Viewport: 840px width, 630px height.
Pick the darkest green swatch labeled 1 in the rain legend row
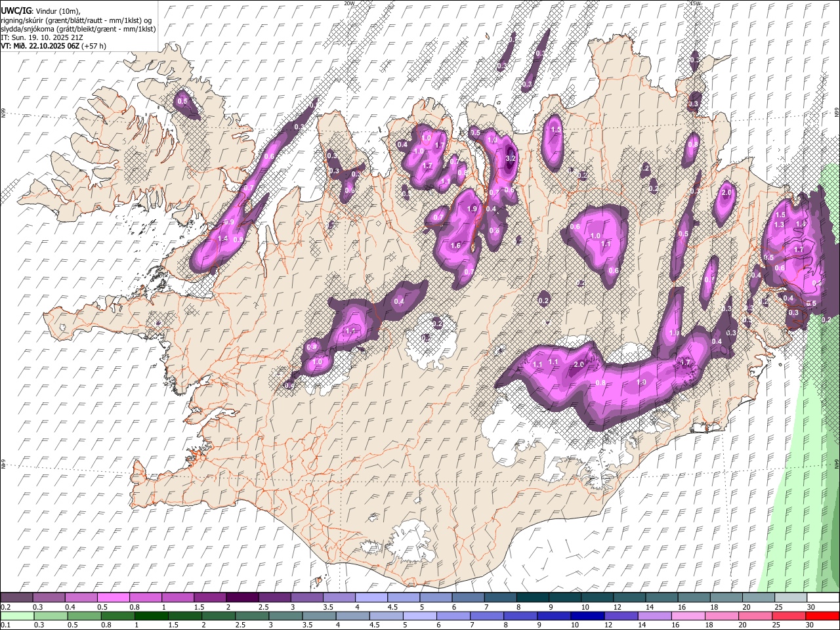pyautogui.click(x=151, y=616)
